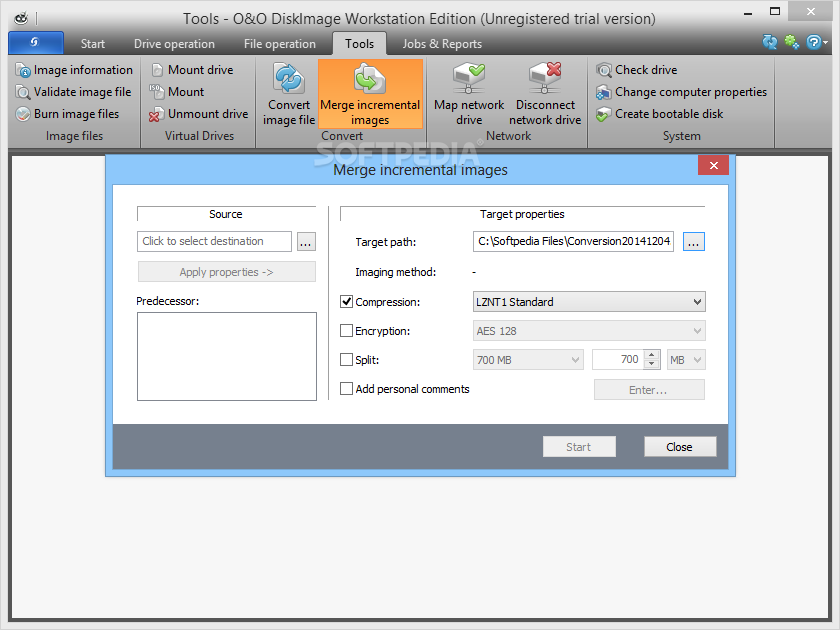Check Add personal comments
840x630 pixels.
[x=347, y=388]
